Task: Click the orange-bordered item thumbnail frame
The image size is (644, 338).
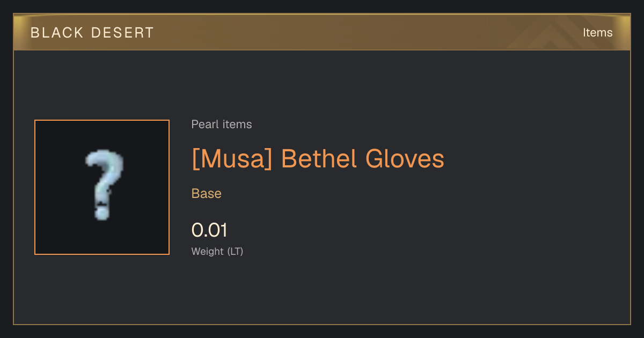Action: click(x=102, y=187)
